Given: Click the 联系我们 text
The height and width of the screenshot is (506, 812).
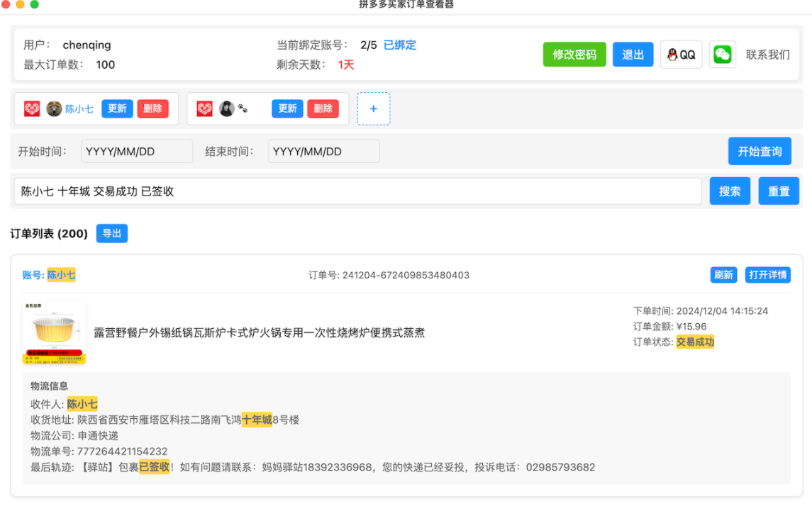Looking at the screenshot, I should pos(768,55).
